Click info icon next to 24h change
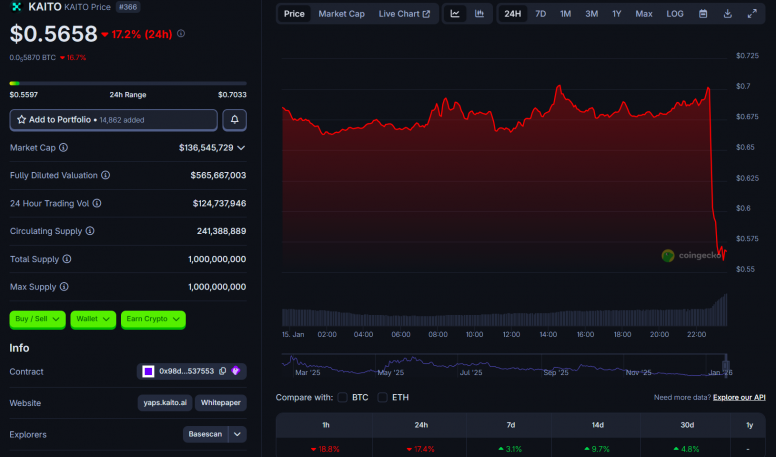 181,34
